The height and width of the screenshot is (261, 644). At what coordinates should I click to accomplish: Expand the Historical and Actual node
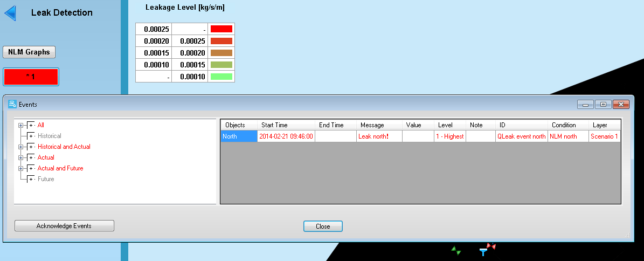(x=21, y=147)
